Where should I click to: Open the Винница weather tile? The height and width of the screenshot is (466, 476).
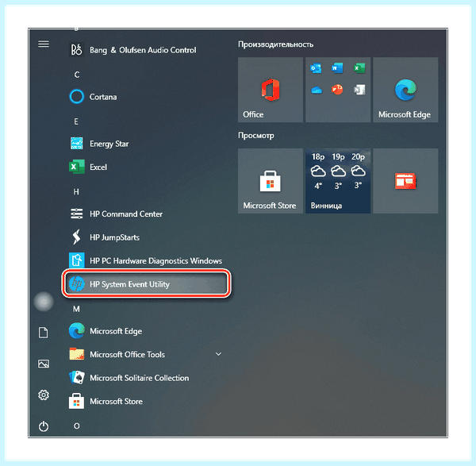[338, 181]
